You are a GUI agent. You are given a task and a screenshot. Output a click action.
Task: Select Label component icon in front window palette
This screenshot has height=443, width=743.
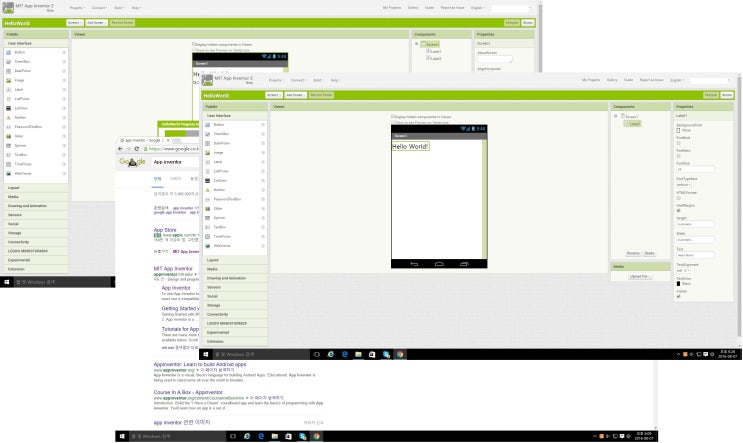[208, 162]
